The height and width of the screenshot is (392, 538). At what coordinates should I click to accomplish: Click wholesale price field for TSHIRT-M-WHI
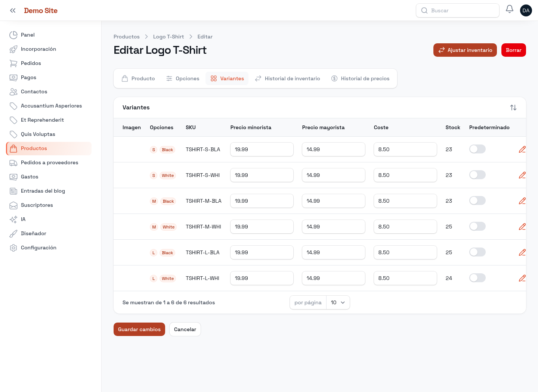pyautogui.click(x=334, y=227)
